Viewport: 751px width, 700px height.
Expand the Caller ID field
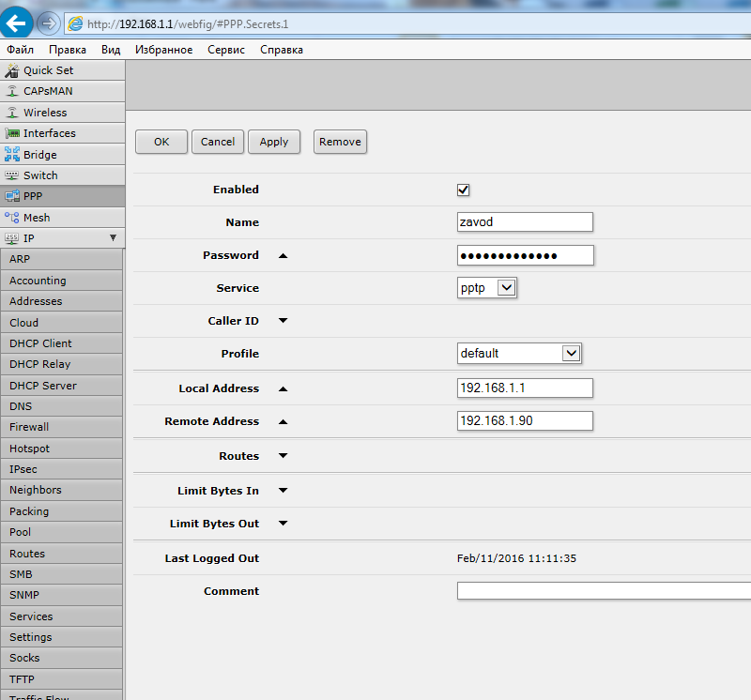pyautogui.click(x=283, y=321)
